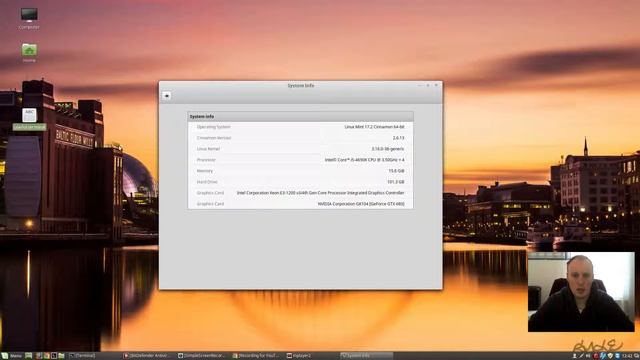Launch Firefox from the panel launcher
This screenshot has height=360, width=640.
(39, 356)
